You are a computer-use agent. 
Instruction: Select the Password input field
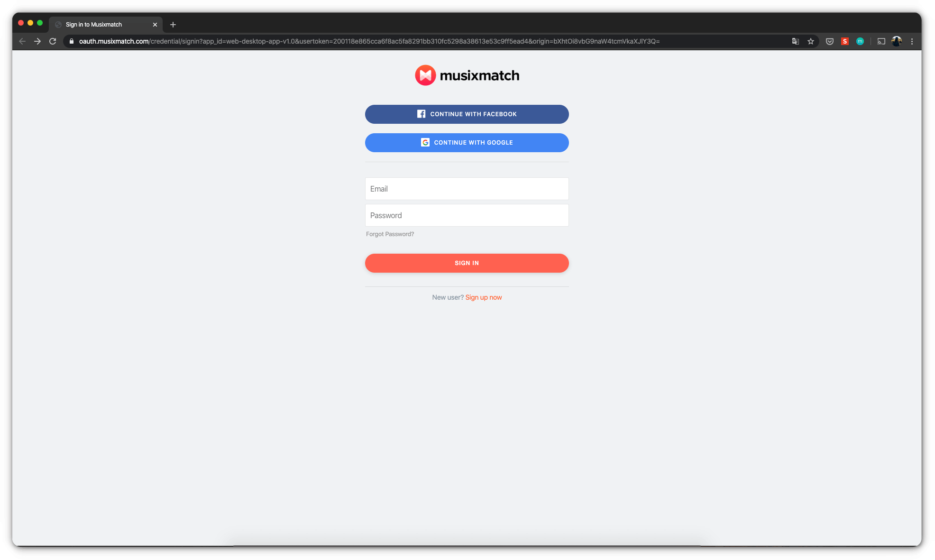[x=467, y=215]
